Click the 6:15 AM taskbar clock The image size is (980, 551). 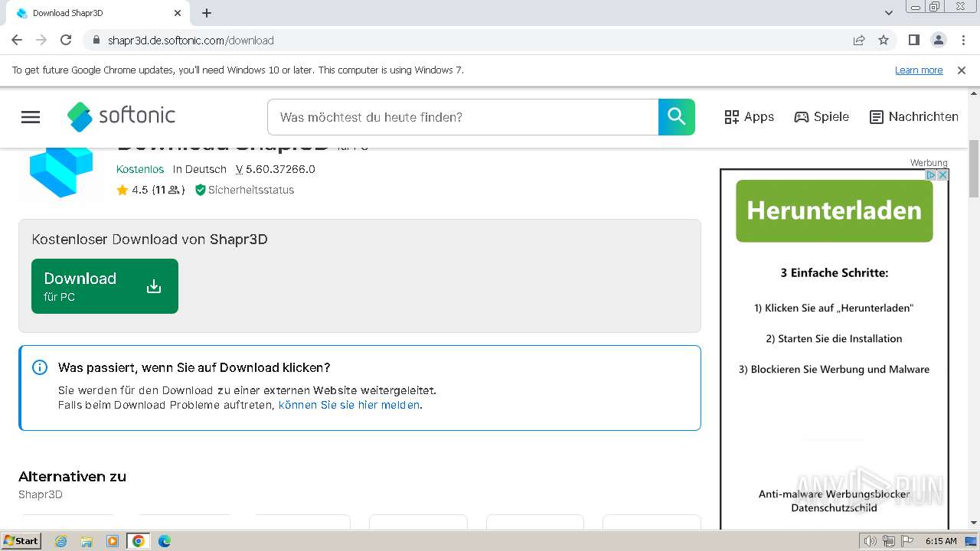tap(941, 541)
